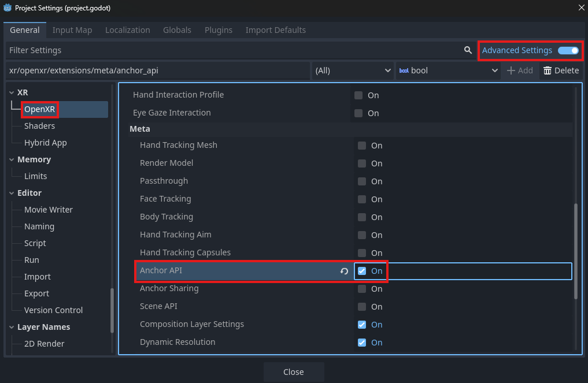Toggle the Advanced Settings switch
This screenshot has width=588, height=383.
pos(568,50)
